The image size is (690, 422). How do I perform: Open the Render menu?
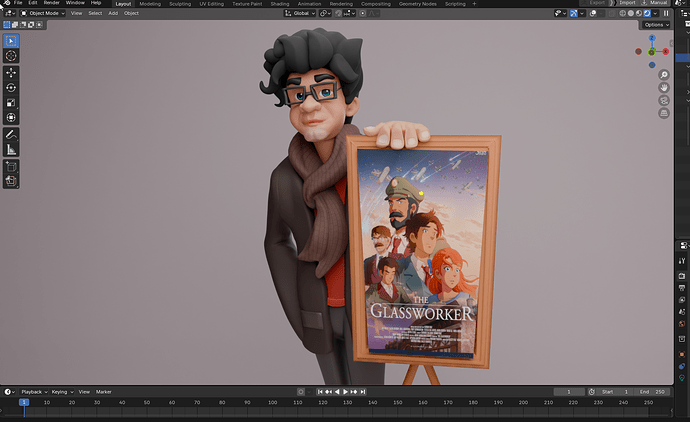(51, 3)
